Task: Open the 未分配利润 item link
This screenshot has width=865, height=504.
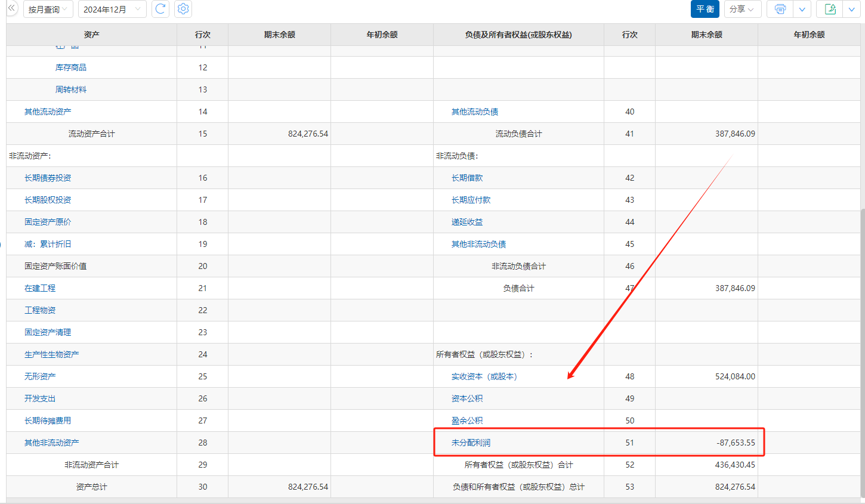Action: click(x=471, y=443)
